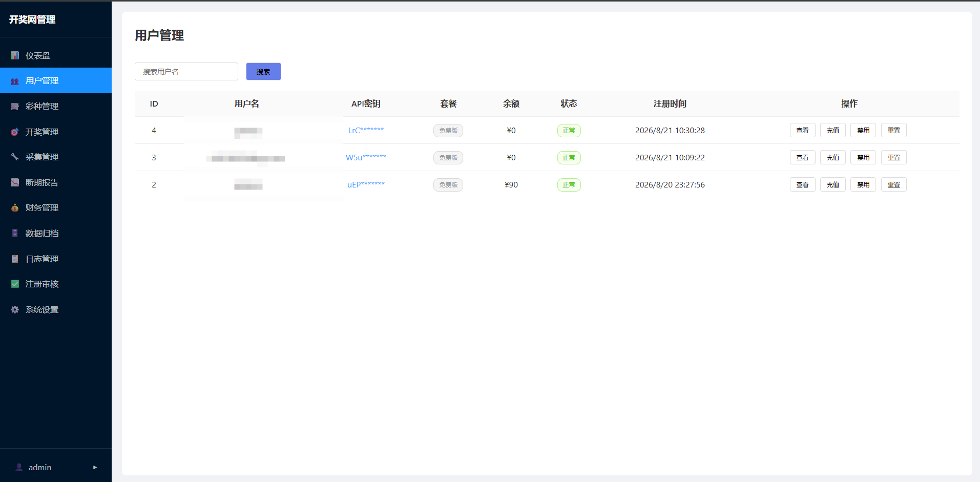Click 充值 for user ID 4
The height and width of the screenshot is (482, 980).
(833, 130)
